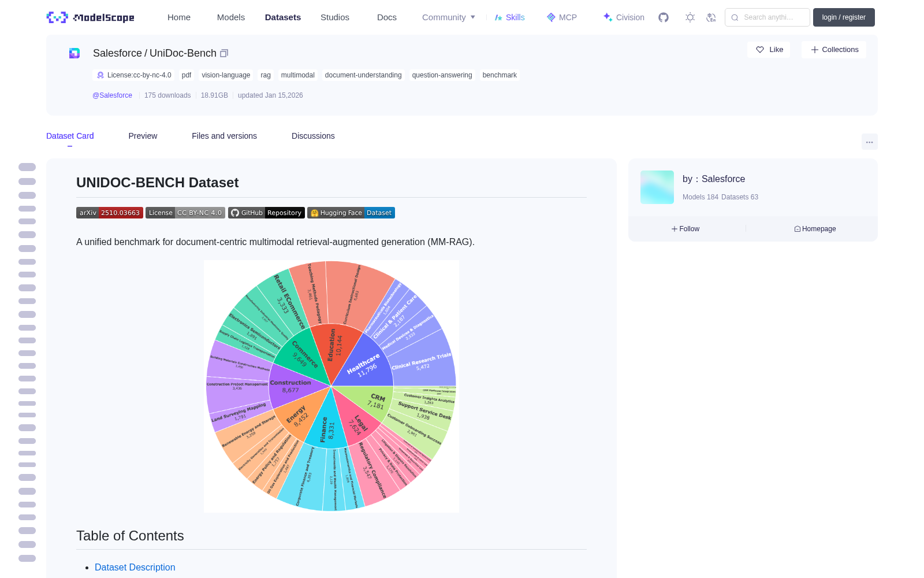Open the Hugging Face Dataset badge
924x578 pixels.
click(x=351, y=213)
